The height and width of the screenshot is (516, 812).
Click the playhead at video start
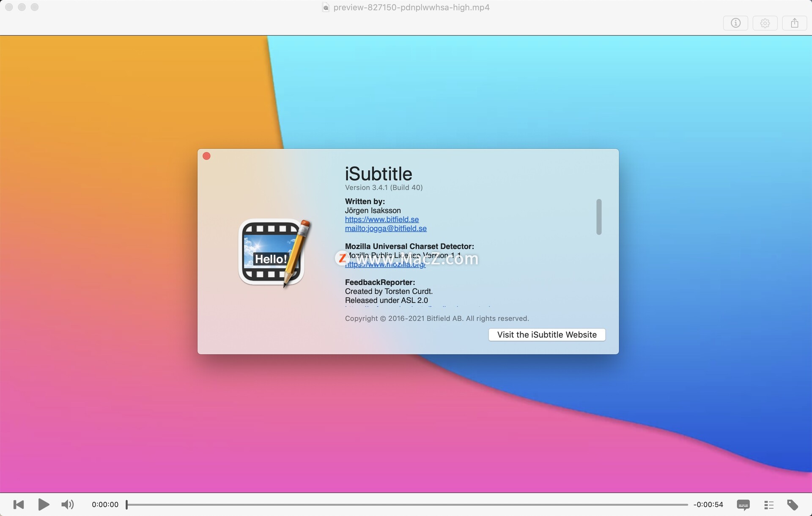pyautogui.click(x=126, y=505)
